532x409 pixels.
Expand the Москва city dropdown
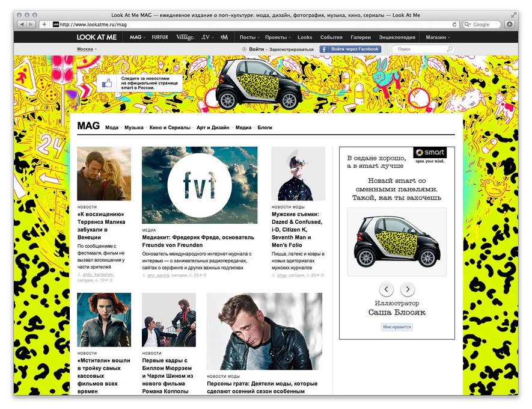point(87,49)
